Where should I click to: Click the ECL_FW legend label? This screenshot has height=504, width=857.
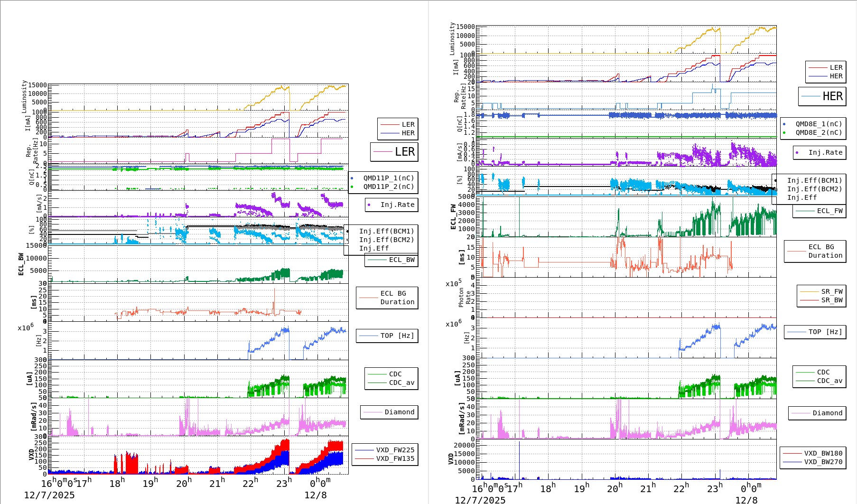[x=829, y=211]
